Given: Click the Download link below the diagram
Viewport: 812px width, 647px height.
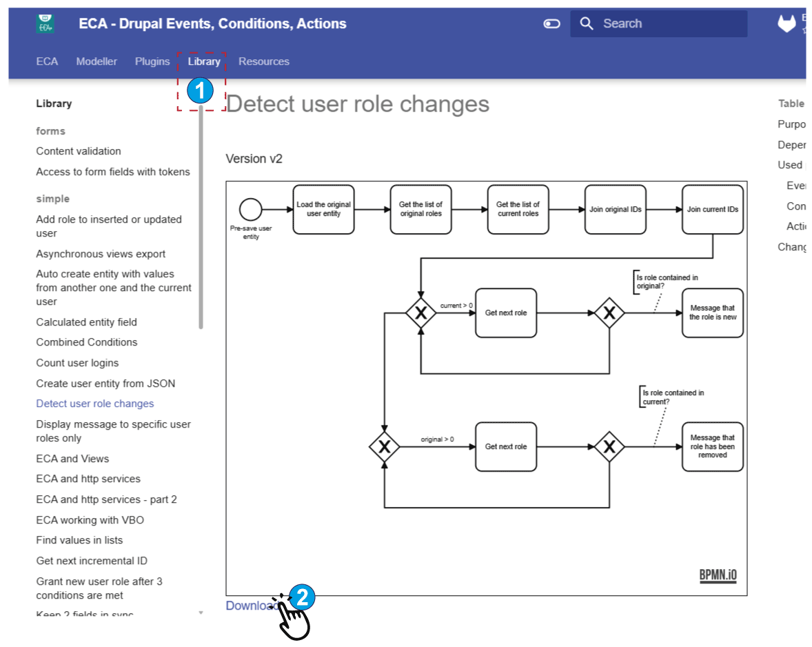Looking at the screenshot, I should [252, 606].
